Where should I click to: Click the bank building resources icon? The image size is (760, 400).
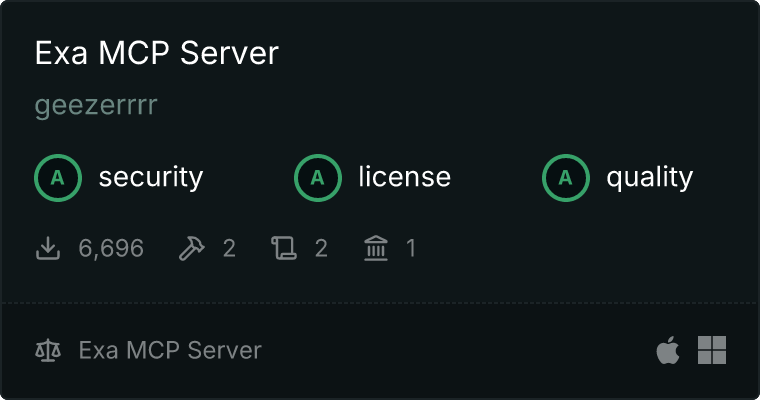point(376,248)
